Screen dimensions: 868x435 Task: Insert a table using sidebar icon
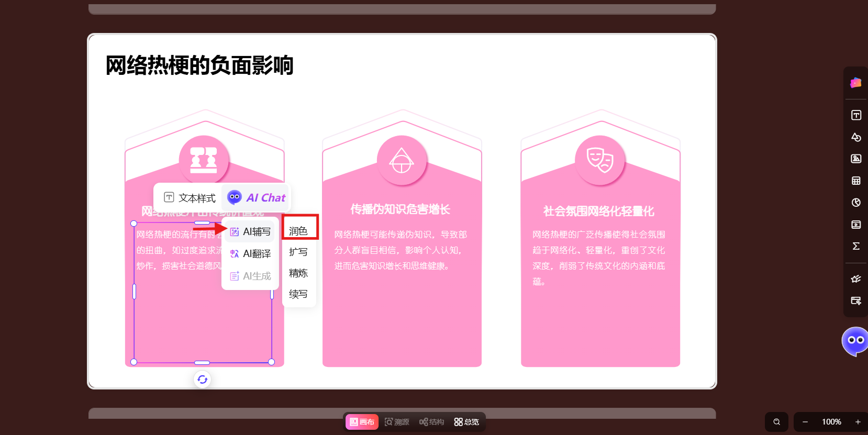coord(856,181)
